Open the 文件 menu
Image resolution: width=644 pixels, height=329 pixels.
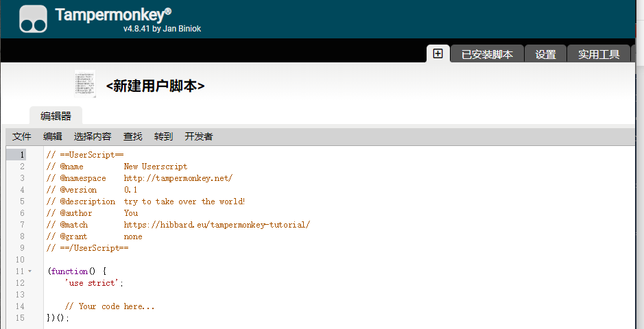click(x=22, y=136)
